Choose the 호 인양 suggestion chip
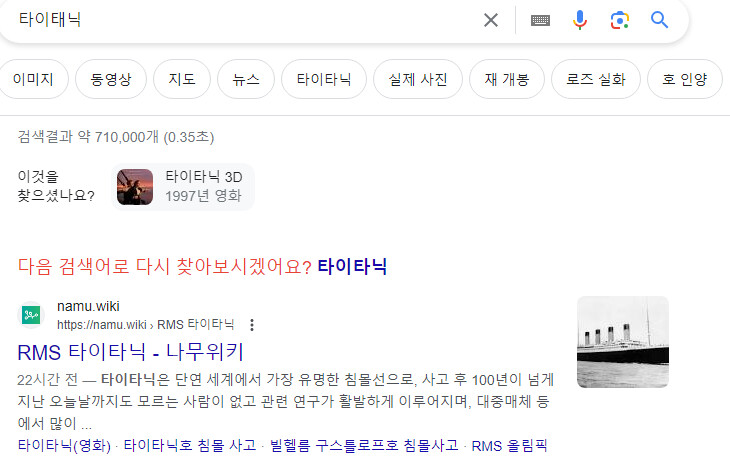Screen dimensions: 730x474 tap(684, 79)
